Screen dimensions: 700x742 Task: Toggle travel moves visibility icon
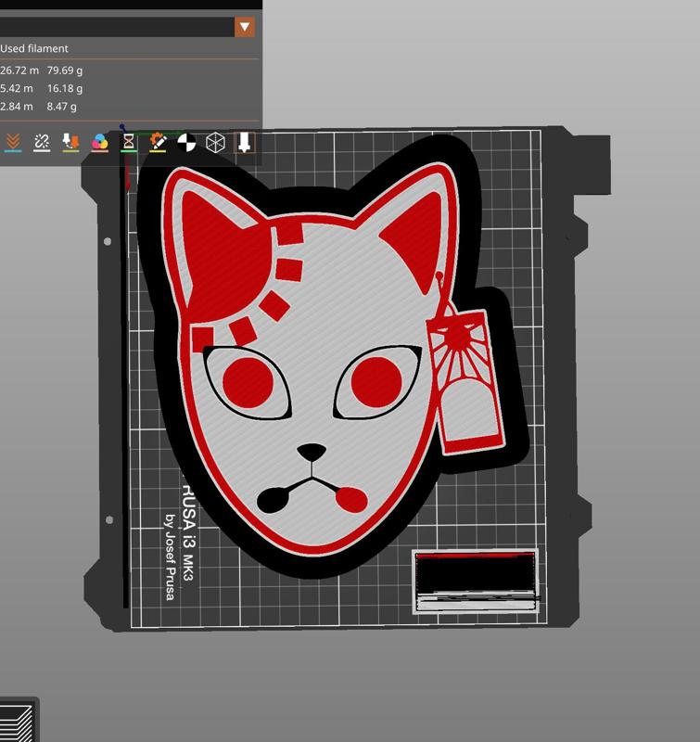coord(13,142)
